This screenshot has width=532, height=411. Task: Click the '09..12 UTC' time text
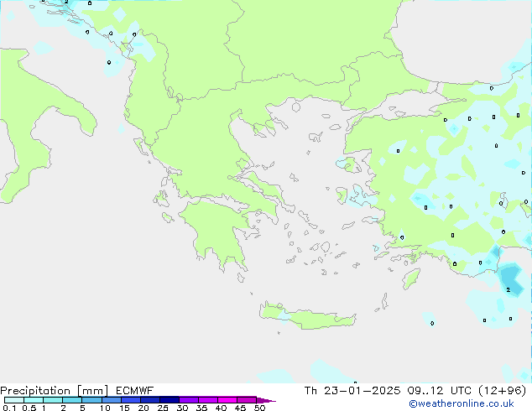pos(439,391)
